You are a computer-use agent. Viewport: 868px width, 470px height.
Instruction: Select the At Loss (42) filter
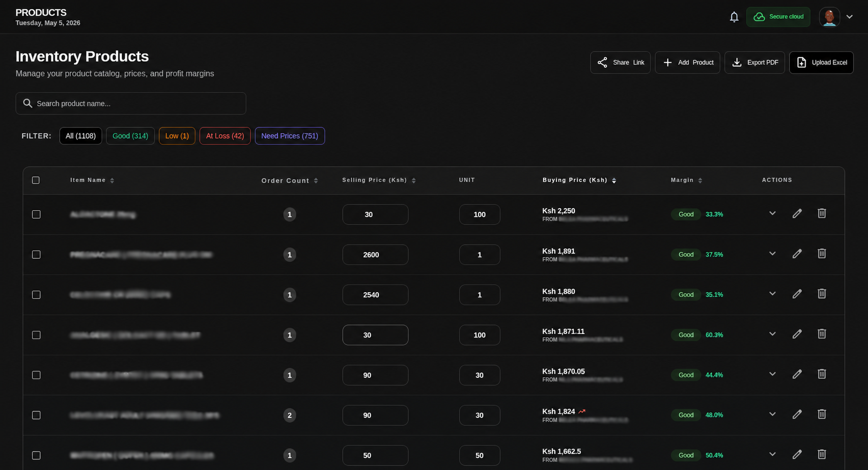[225, 136]
